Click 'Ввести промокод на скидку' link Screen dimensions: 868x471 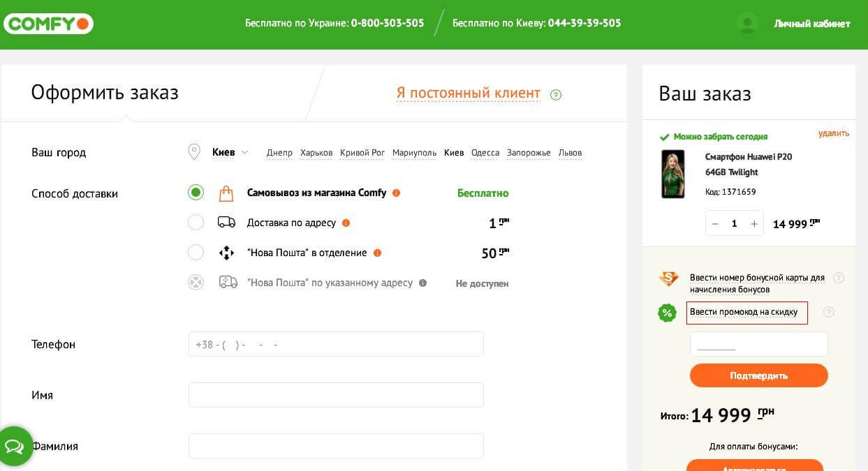[744, 312]
